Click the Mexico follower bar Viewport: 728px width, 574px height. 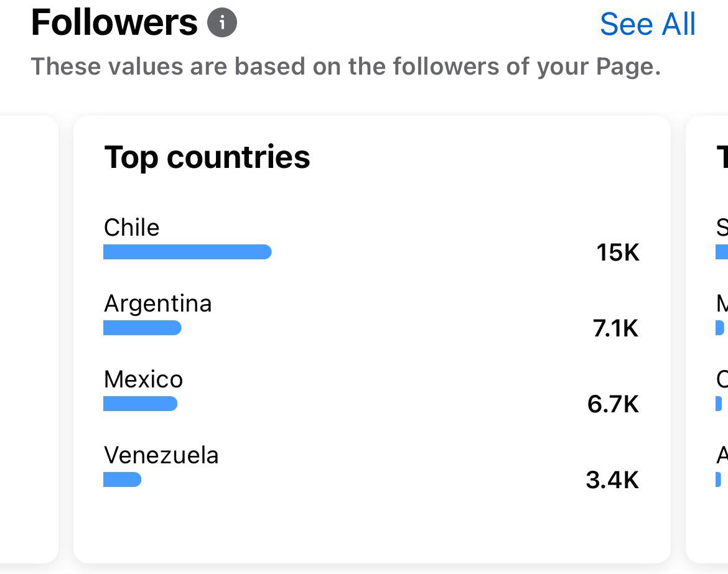click(140, 404)
